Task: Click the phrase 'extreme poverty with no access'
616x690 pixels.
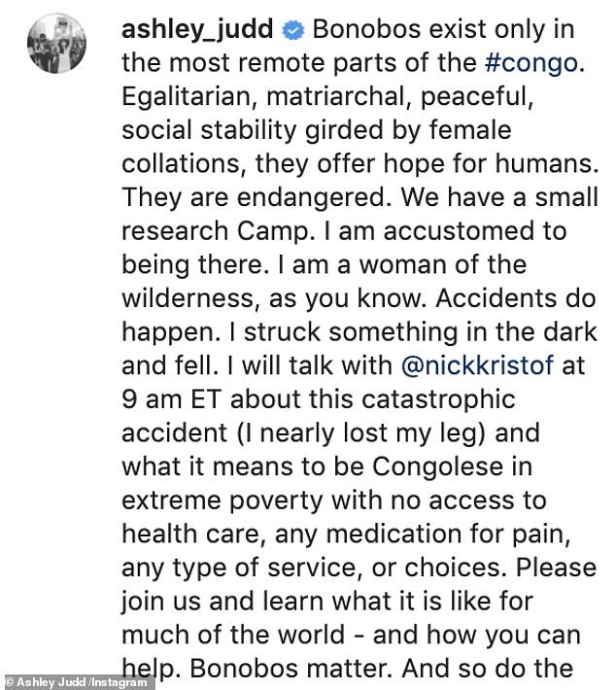Action: pos(332,500)
